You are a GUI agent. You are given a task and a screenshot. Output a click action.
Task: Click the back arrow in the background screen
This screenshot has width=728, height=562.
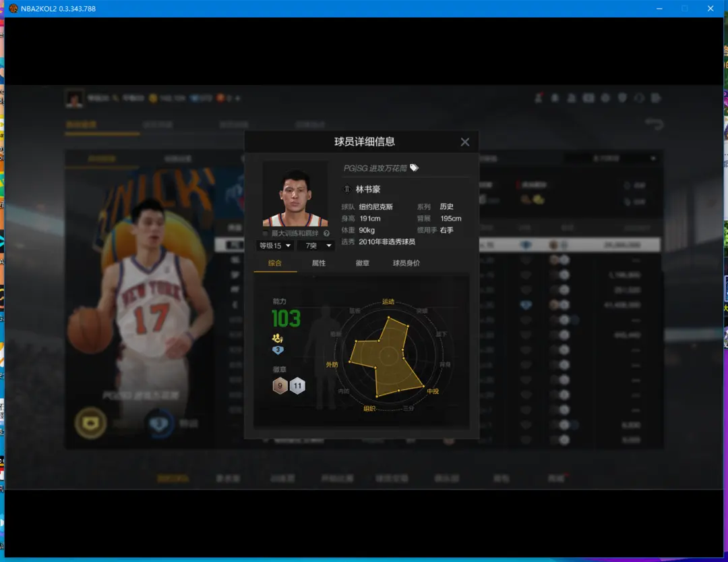click(654, 124)
